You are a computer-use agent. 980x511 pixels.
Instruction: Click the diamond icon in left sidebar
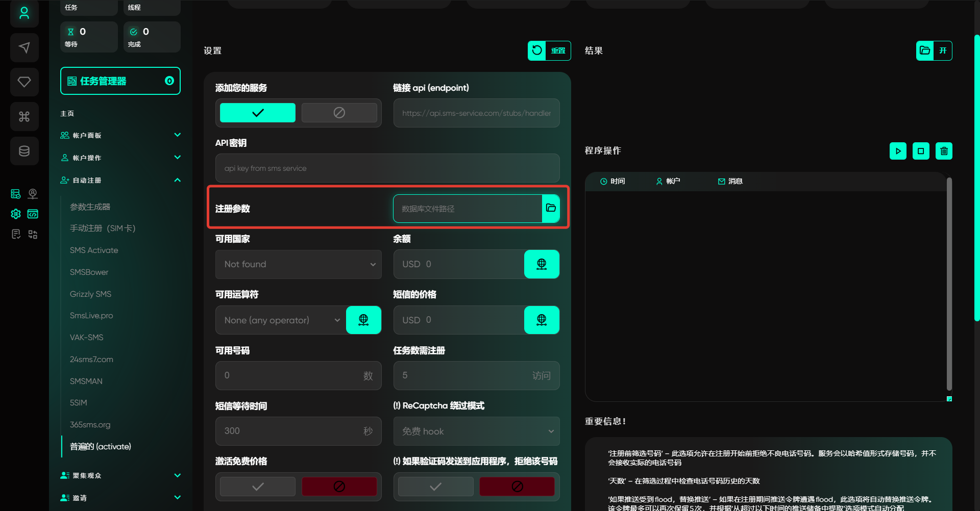pyautogui.click(x=24, y=82)
